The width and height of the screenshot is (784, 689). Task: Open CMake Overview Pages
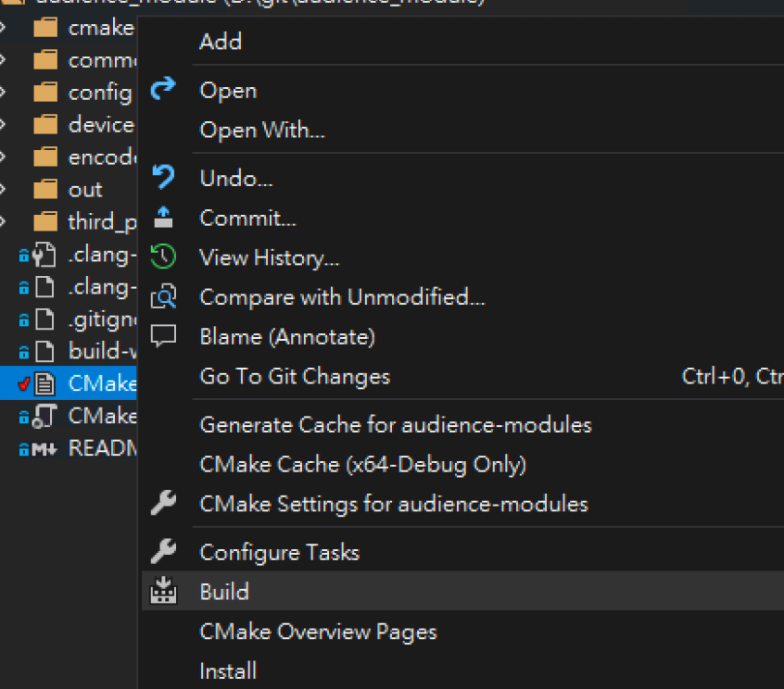click(318, 632)
